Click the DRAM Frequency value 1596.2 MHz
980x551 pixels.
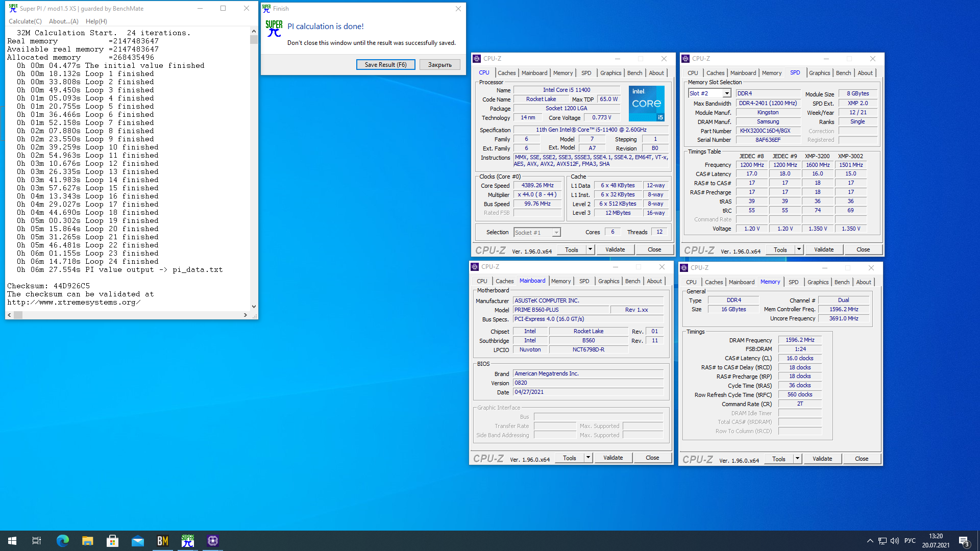(800, 340)
